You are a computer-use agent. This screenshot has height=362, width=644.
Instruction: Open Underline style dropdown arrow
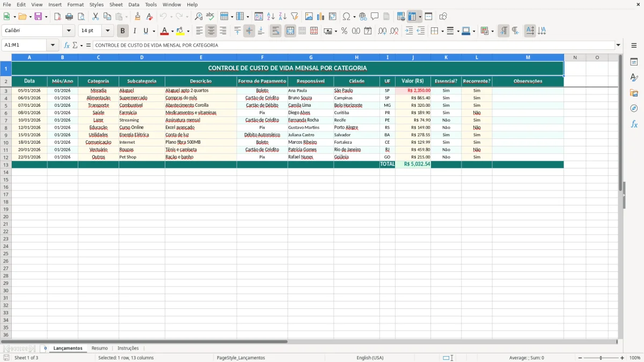pyautogui.click(x=153, y=31)
